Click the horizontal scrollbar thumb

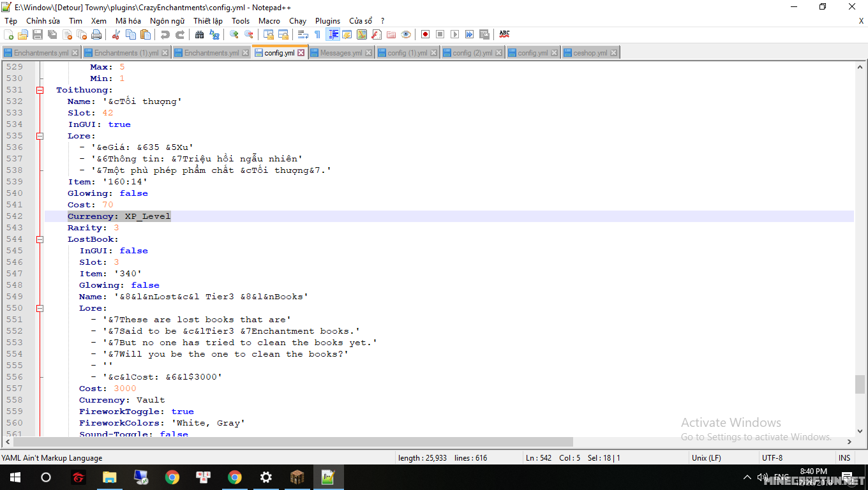[x=294, y=442]
